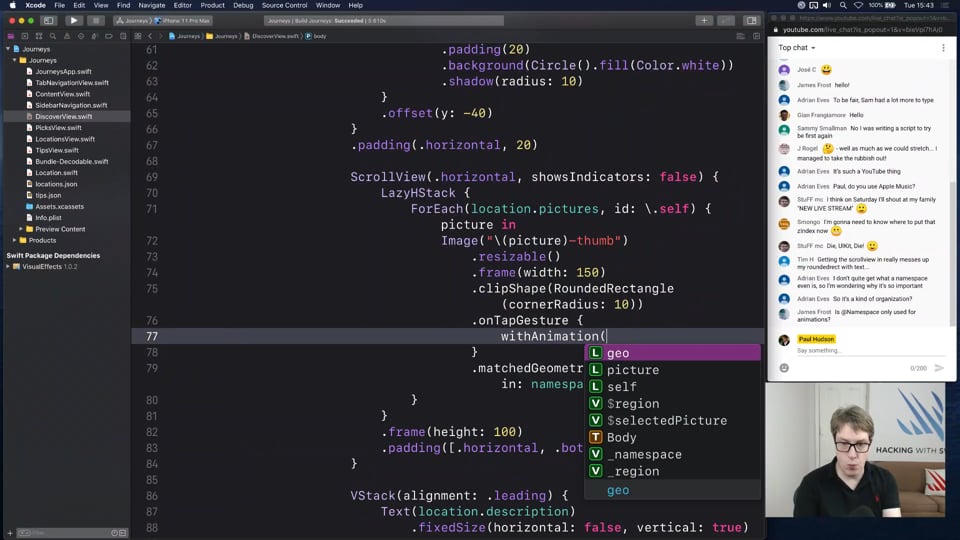Image resolution: width=960 pixels, height=540 pixels.
Task: Choose self autocomplete suggestion
Action: point(672,386)
